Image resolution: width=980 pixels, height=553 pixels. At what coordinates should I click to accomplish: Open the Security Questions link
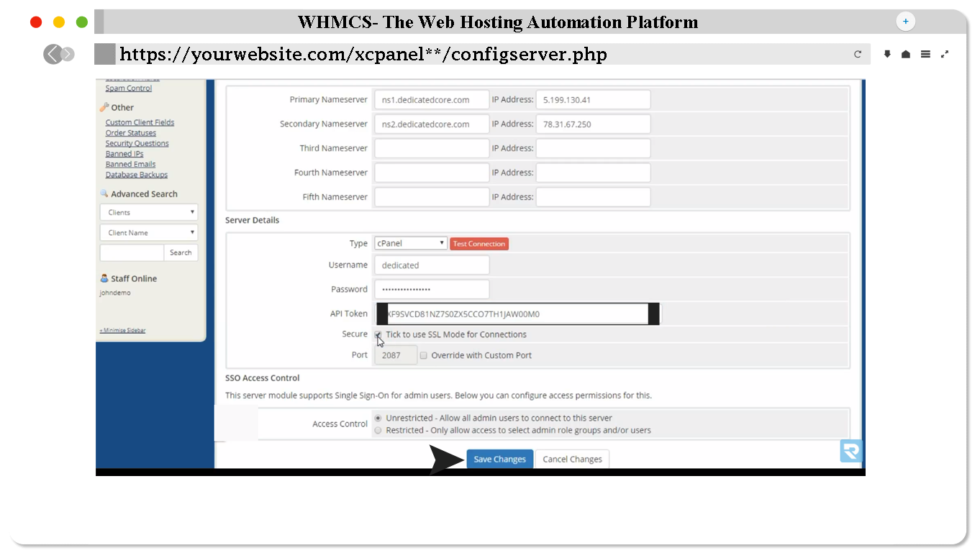(x=137, y=143)
